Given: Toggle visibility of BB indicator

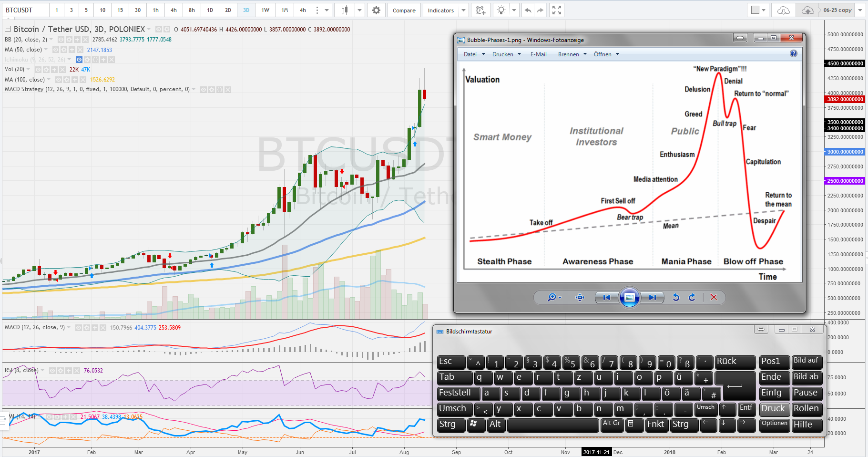Looking at the screenshot, I should point(61,40).
